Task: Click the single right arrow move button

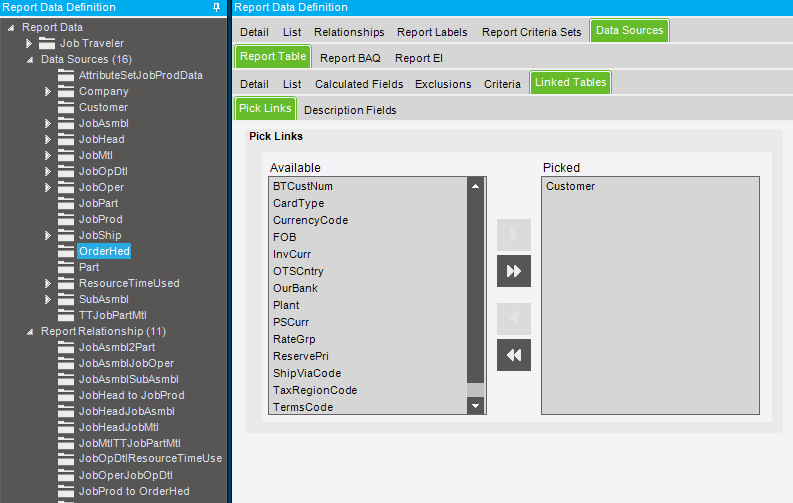Action: click(513, 235)
